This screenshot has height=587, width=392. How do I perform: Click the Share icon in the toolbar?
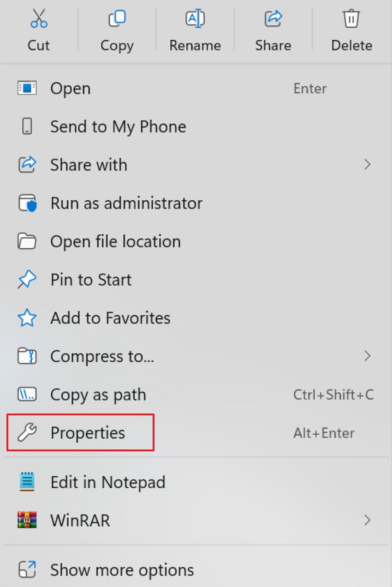pyautogui.click(x=273, y=18)
